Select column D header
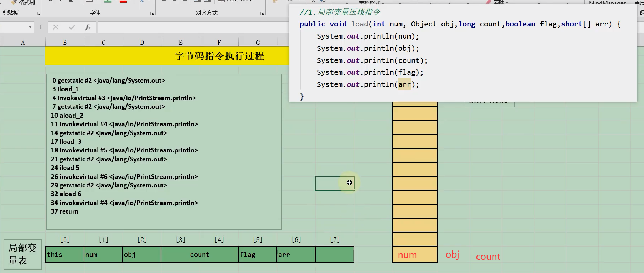 point(142,43)
